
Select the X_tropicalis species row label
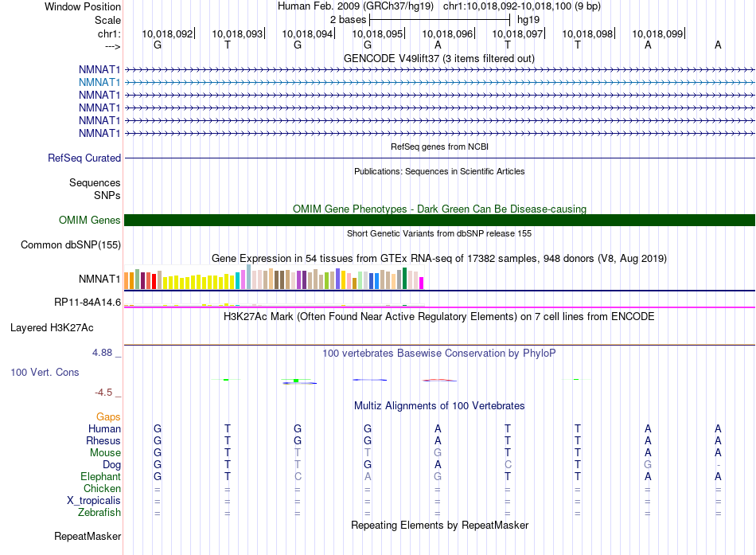click(94, 501)
